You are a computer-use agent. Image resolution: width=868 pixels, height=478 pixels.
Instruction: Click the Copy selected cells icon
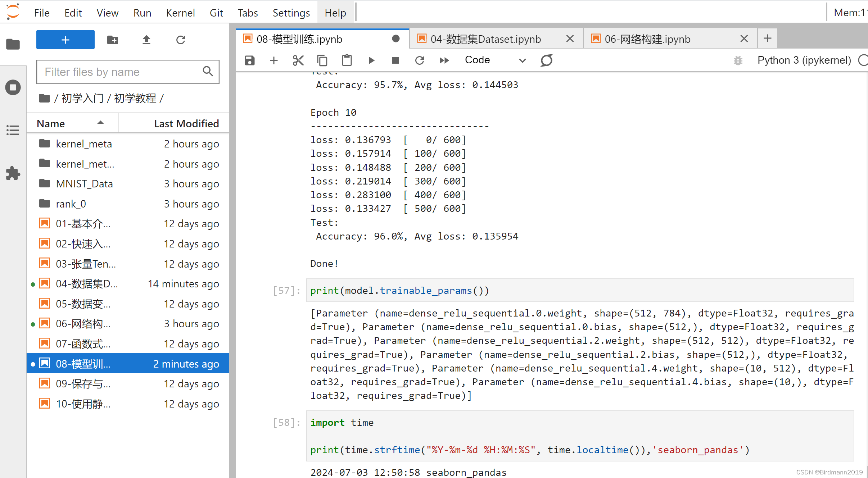point(322,60)
